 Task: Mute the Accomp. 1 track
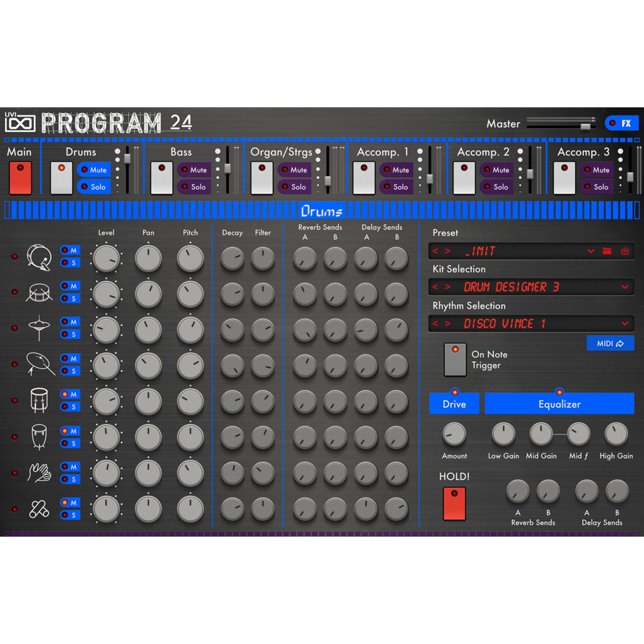[x=397, y=170]
